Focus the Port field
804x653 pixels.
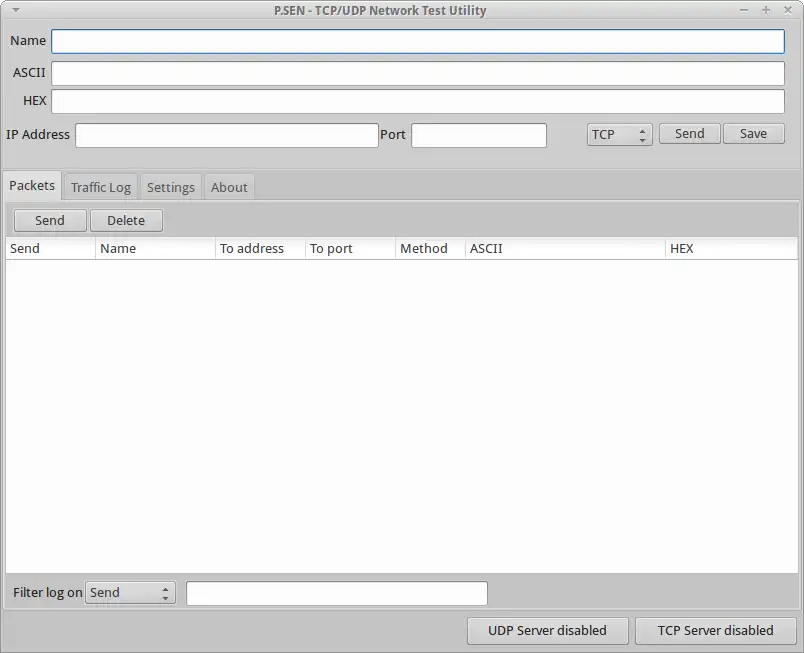click(x=478, y=135)
